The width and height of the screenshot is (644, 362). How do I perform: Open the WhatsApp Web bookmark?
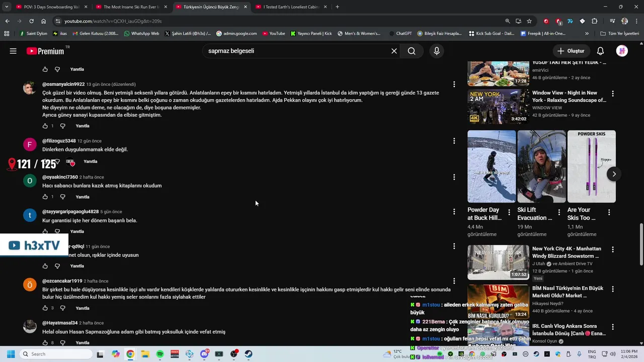141,34
